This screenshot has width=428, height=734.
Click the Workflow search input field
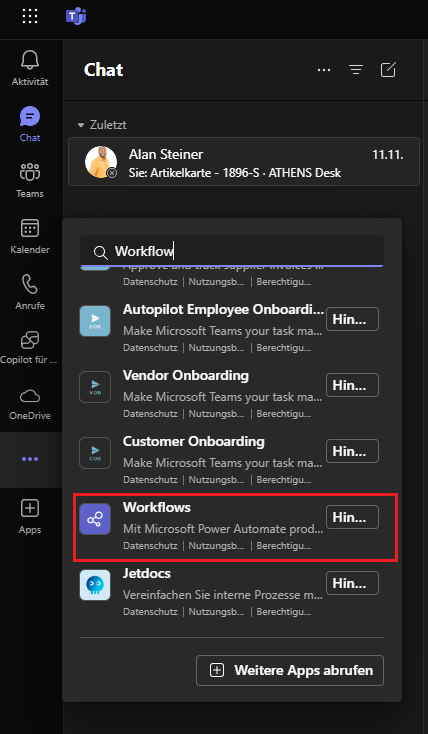tap(232, 251)
